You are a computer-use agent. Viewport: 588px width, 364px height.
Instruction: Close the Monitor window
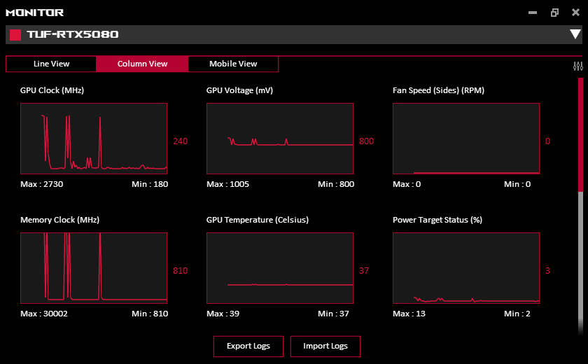tap(575, 13)
